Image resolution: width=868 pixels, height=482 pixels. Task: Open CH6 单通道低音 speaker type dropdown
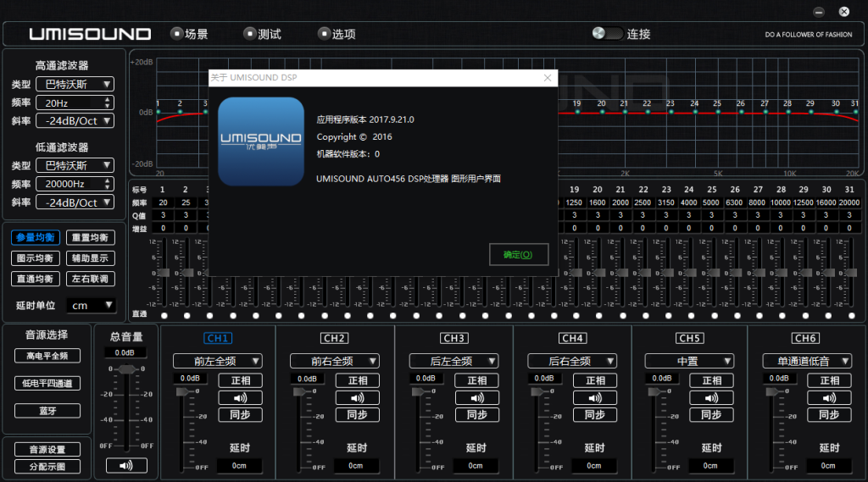click(807, 361)
